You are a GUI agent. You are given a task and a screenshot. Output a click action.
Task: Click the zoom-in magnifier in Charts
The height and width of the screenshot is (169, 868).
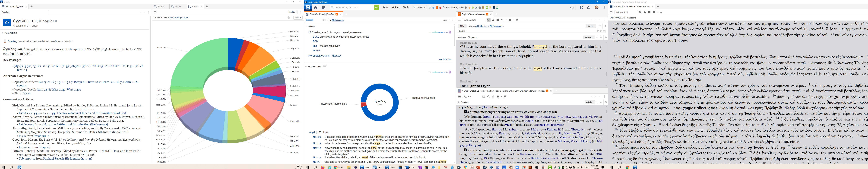[289, 18]
